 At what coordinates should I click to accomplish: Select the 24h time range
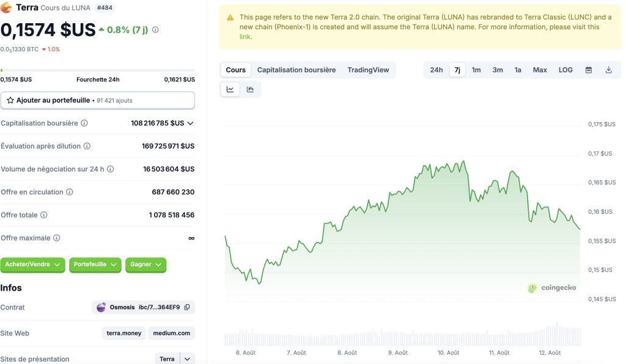(436, 70)
